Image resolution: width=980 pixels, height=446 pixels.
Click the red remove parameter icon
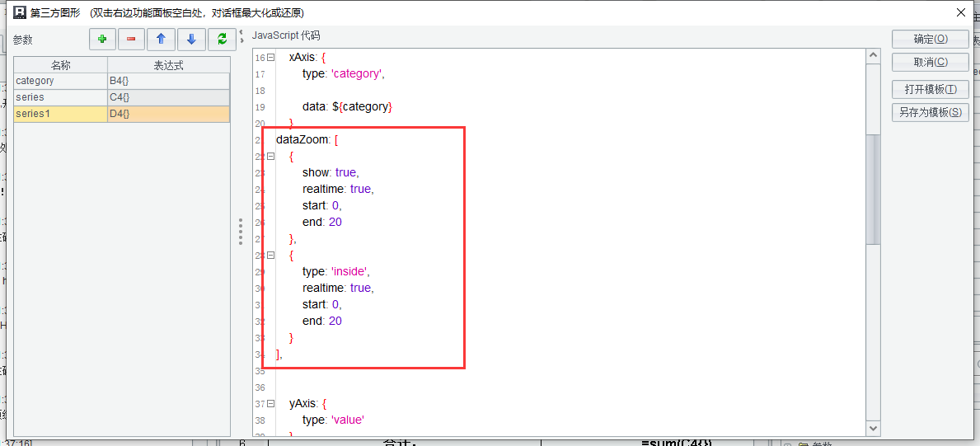pos(131,39)
